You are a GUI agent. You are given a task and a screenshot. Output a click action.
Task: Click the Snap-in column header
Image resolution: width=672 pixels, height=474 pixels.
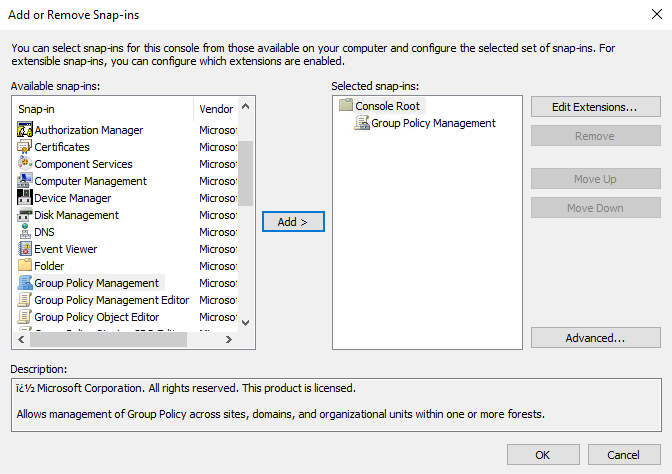pyautogui.click(x=103, y=109)
